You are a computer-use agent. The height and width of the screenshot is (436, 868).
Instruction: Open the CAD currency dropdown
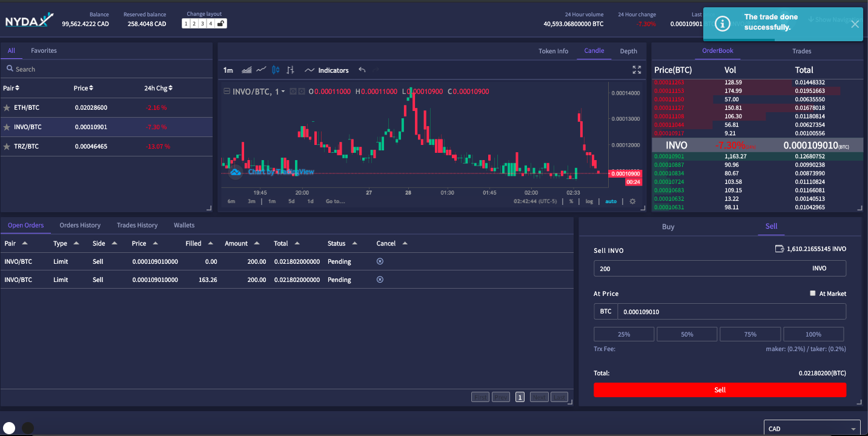pos(812,428)
